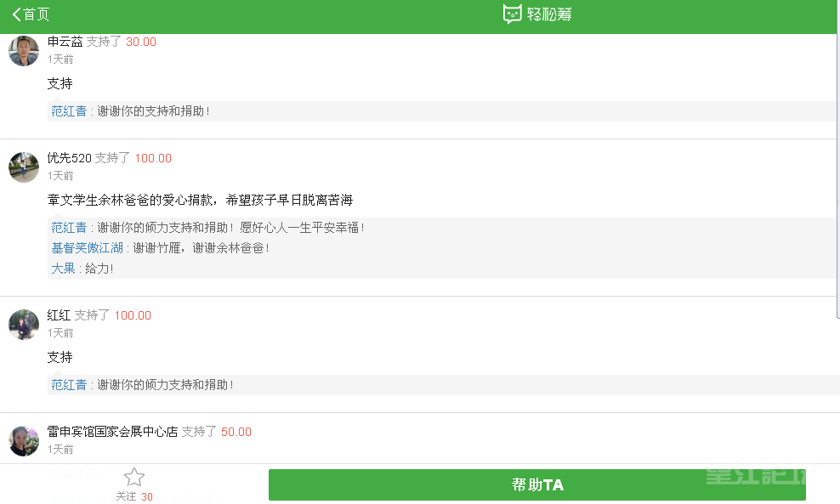Open 申云益's profile avatar
The width and height of the screenshot is (840, 504).
24,51
